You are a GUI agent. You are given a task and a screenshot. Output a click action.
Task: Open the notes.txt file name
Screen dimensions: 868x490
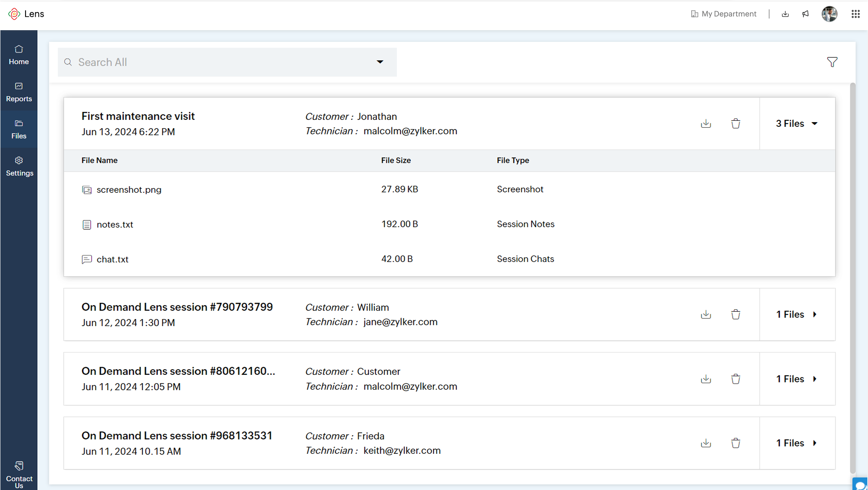115,224
